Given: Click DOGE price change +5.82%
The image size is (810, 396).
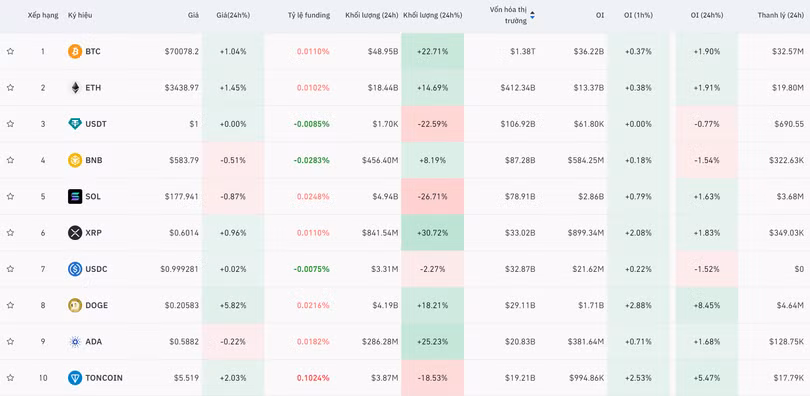Looking at the screenshot, I should click(233, 305).
